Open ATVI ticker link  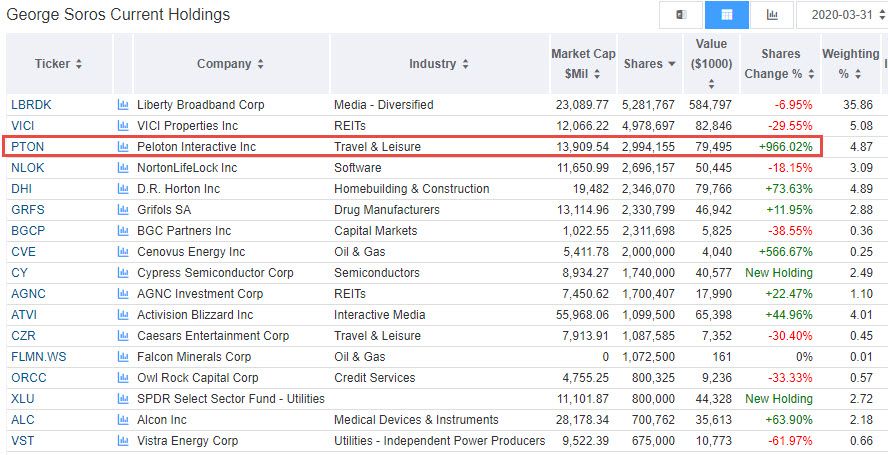point(24,314)
